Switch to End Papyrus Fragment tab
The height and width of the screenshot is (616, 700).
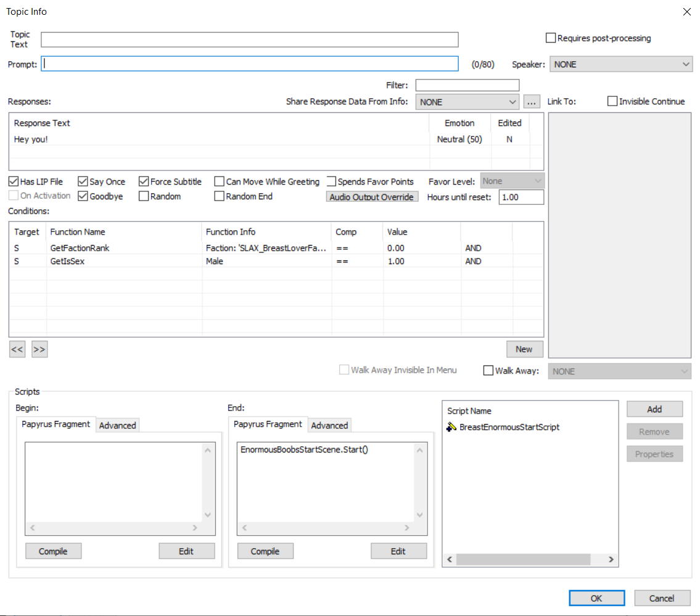[x=268, y=424]
